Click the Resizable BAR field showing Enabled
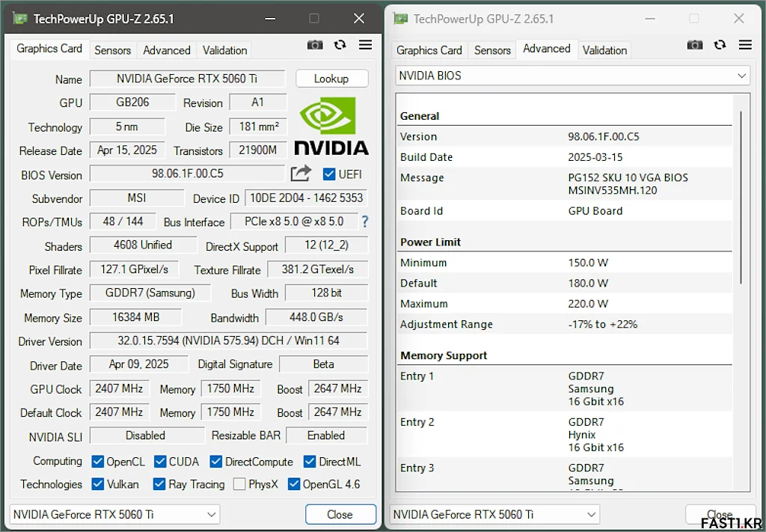This screenshot has width=766, height=532. point(326,435)
